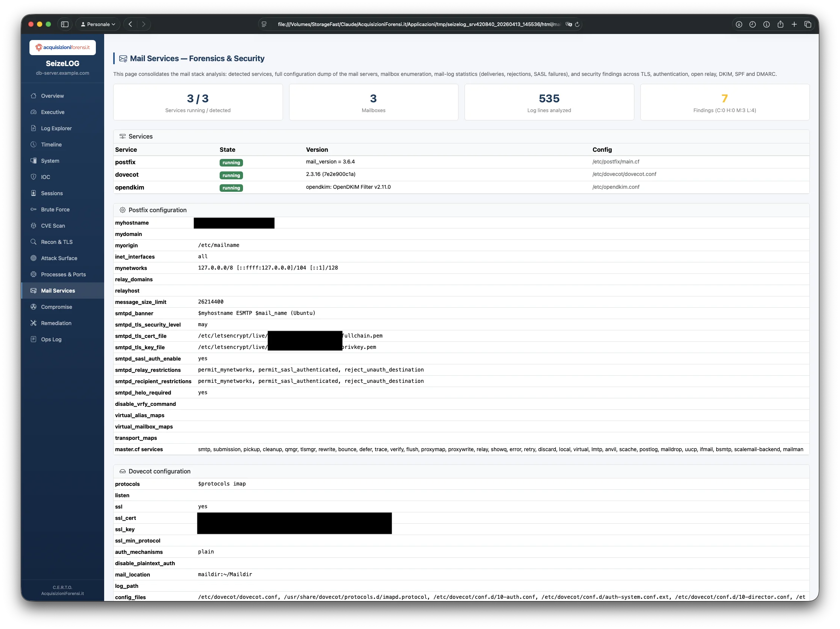Open Safari's share sheet
This screenshot has height=629, width=840.
pos(780,24)
